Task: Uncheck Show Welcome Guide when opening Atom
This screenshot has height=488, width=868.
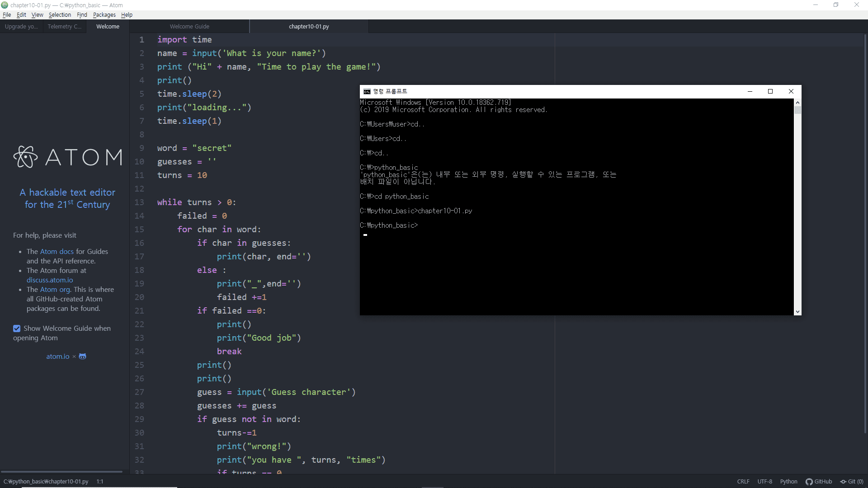Action: tap(17, 328)
